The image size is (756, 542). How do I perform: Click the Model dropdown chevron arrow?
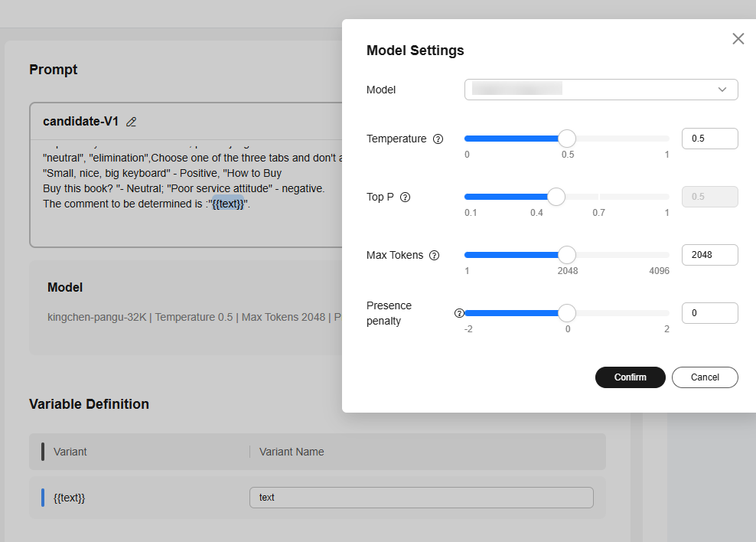pos(722,90)
